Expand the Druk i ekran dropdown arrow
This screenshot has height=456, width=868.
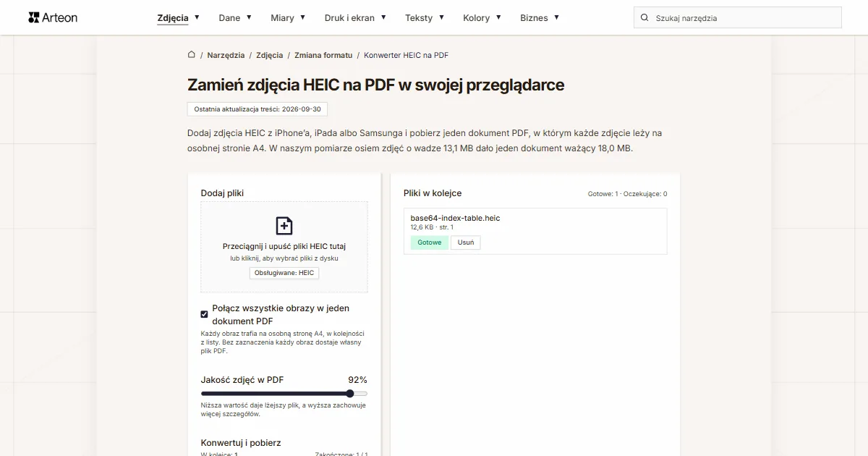pyautogui.click(x=383, y=17)
